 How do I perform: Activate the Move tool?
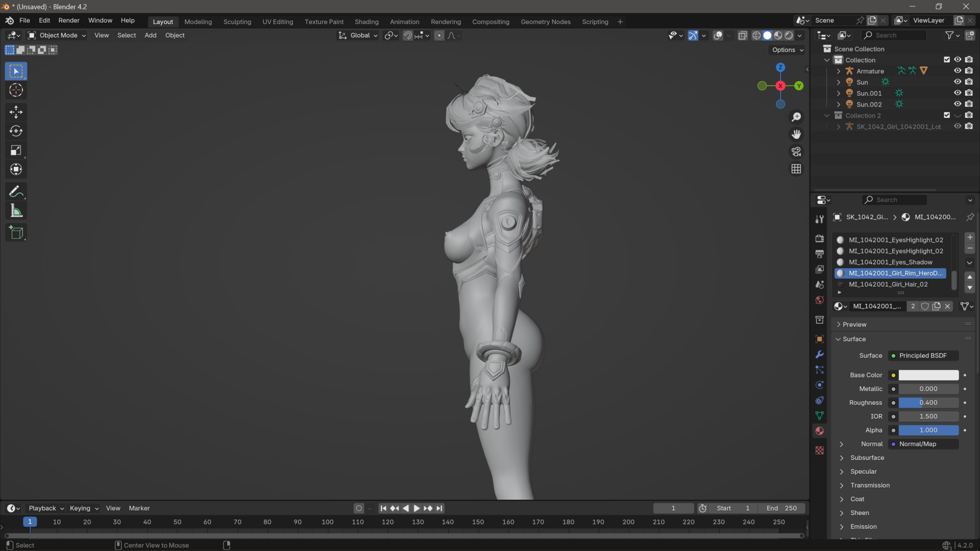click(x=16, y=112)
